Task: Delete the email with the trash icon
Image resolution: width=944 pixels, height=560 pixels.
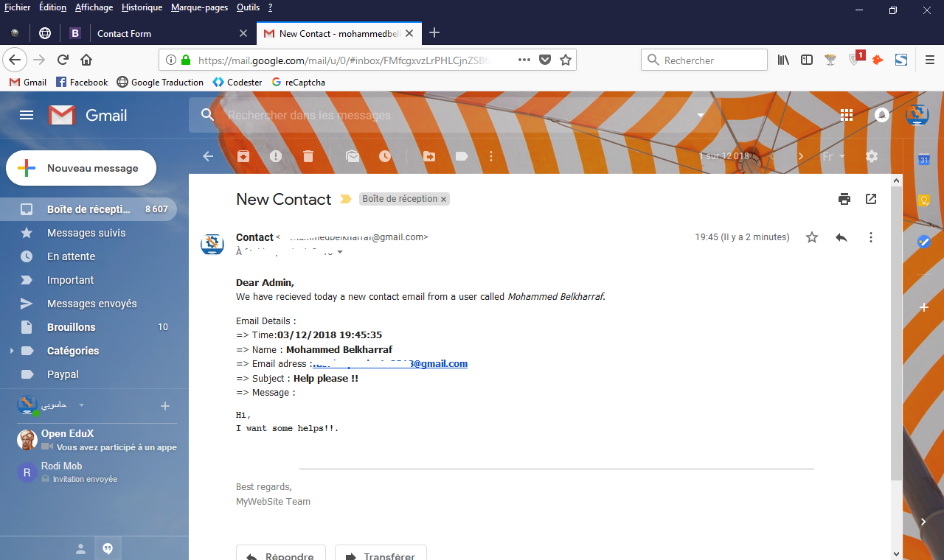Action: pyautogui.click(x=308, y=156)
